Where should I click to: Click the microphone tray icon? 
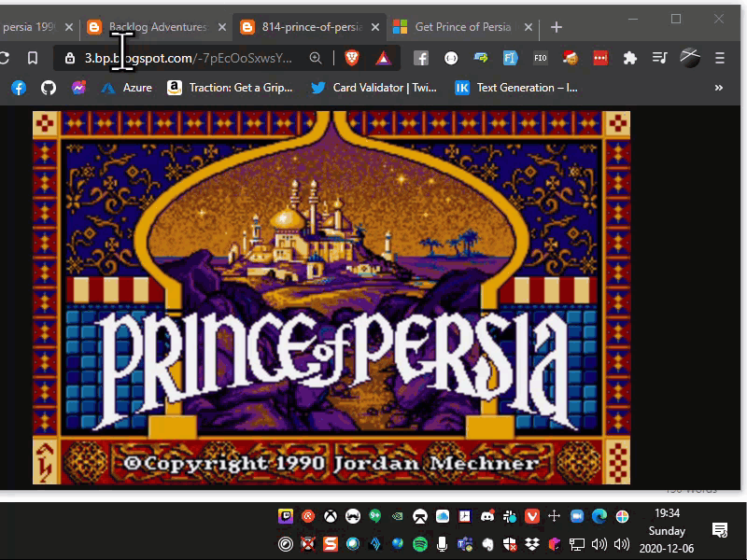click(442, 544)
